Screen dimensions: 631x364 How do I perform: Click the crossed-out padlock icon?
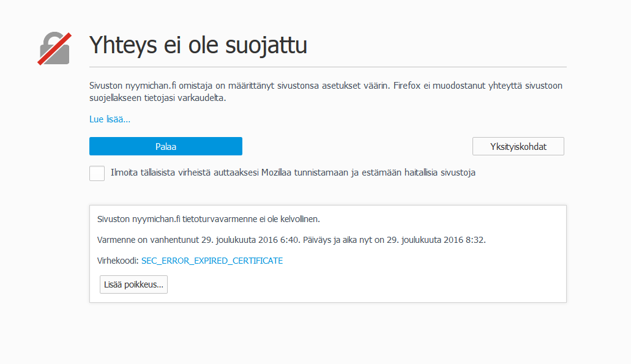click(x=54, y=49)
